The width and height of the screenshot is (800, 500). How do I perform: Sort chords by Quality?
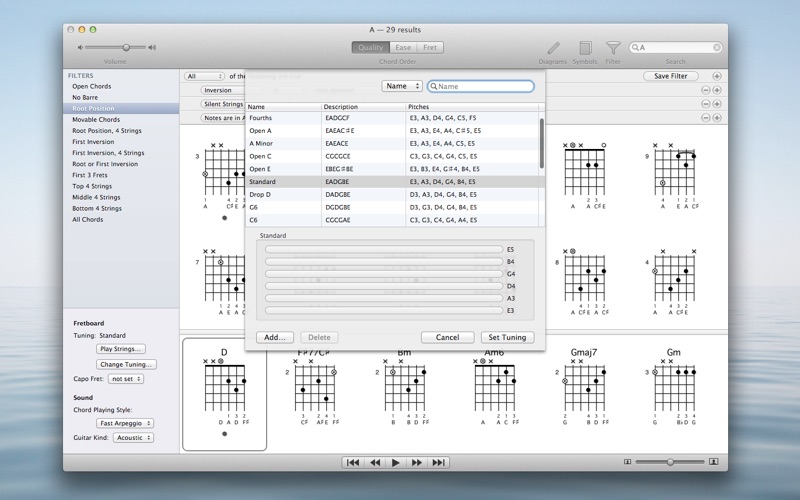click(x=370, y=47)
